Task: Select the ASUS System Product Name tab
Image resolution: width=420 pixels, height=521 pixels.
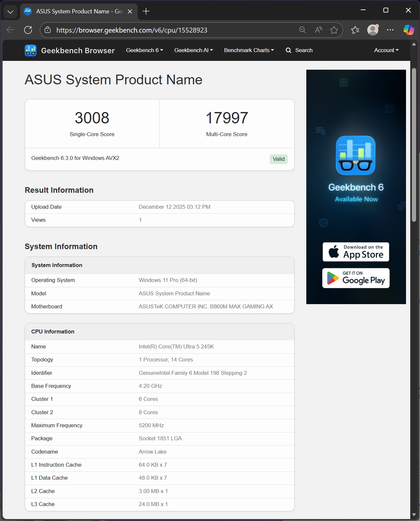Action: (75, 11)
